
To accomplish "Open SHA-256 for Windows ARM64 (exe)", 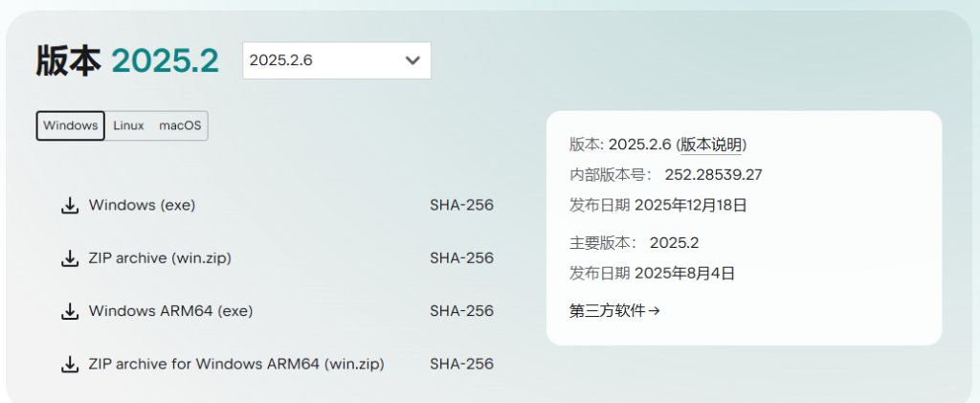I will click(x=461, y=311).
